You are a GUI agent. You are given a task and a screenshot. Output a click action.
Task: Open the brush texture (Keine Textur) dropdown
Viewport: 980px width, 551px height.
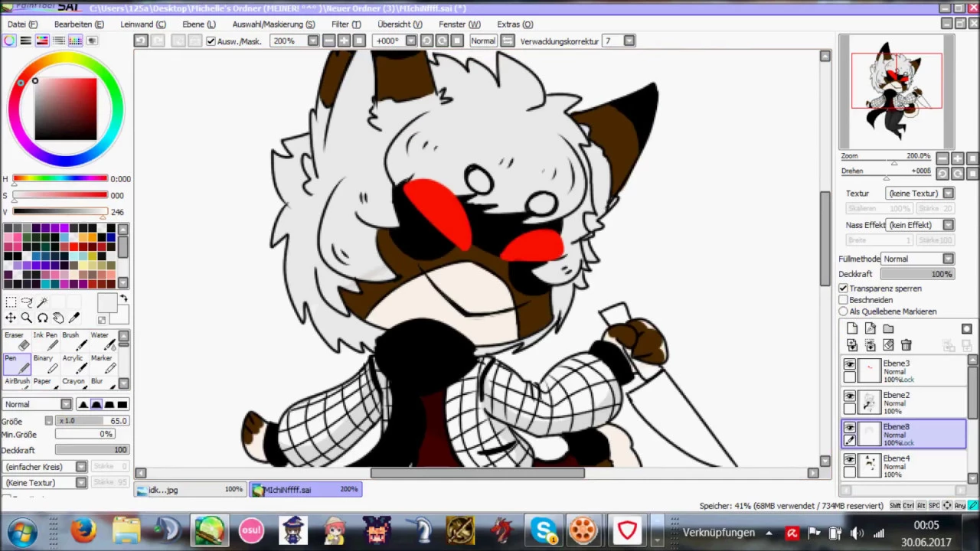(x=80, y=483)
